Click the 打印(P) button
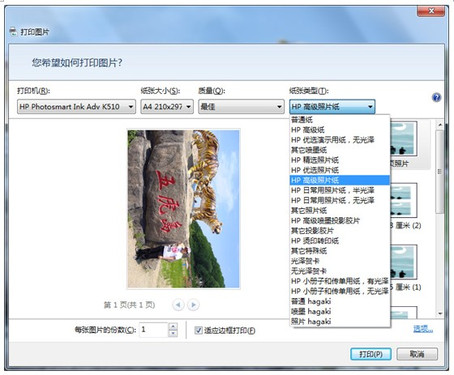 click(371, 354)
